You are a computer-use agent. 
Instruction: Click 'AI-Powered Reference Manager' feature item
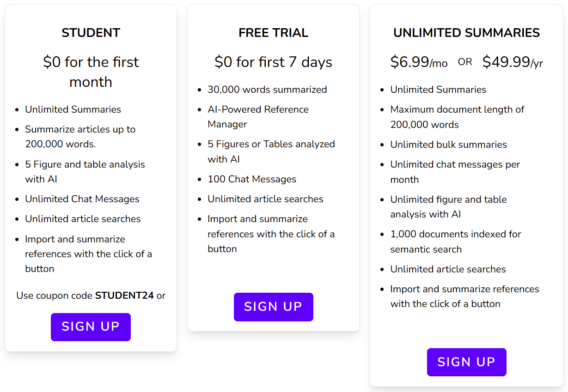coord(258,117)
